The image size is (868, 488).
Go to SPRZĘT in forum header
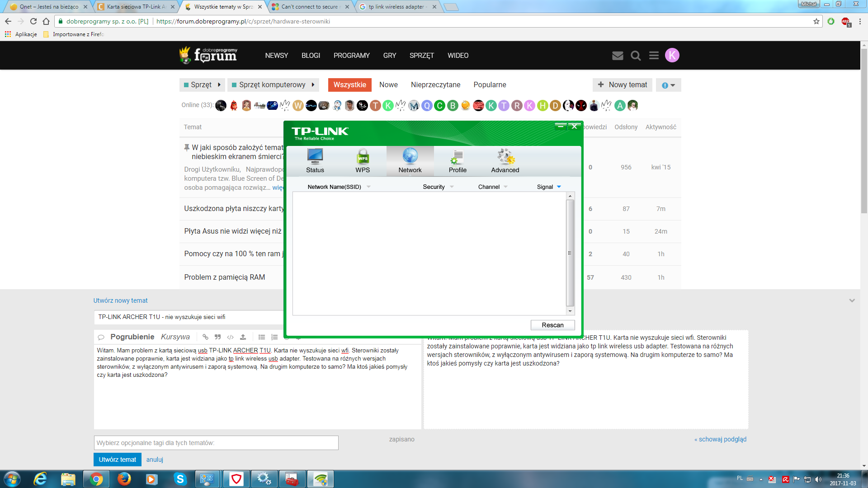(421, 56)
